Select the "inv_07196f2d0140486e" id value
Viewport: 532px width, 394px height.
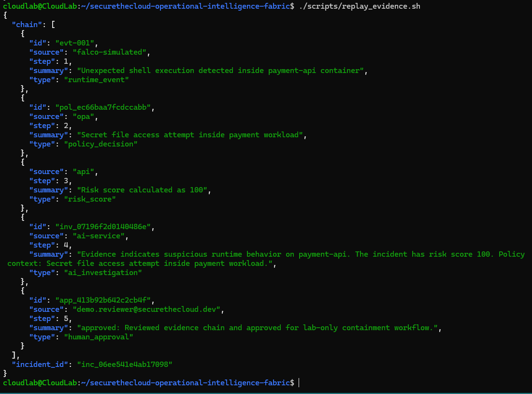pos(103,226)
